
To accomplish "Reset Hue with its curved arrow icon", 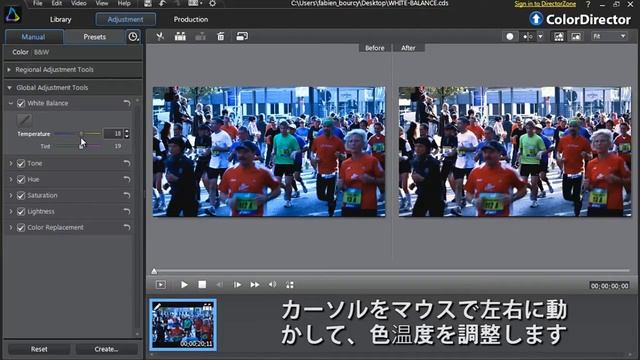I will click(x=127, y=179).
